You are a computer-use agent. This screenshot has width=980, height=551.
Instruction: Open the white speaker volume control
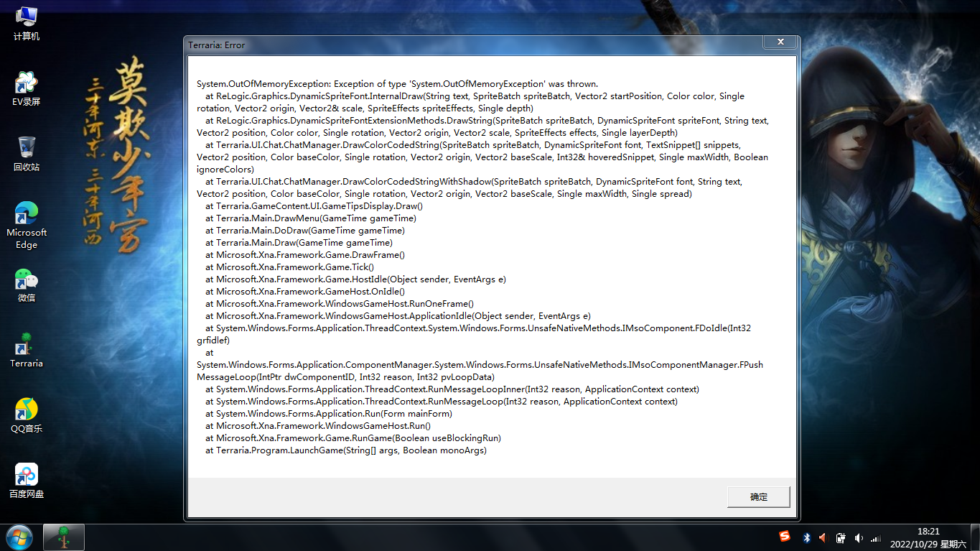859,537
